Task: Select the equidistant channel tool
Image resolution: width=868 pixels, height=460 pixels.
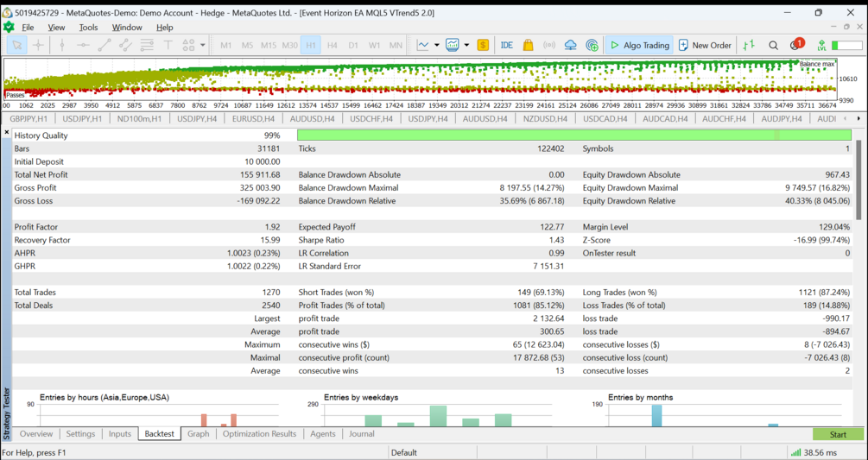Action: [125, 46]
